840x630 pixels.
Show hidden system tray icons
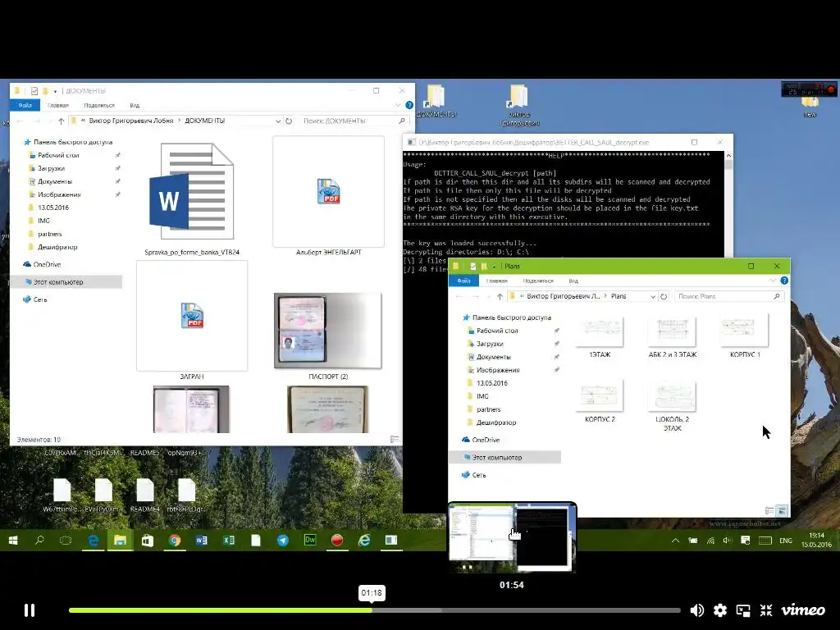coord(676,541)
